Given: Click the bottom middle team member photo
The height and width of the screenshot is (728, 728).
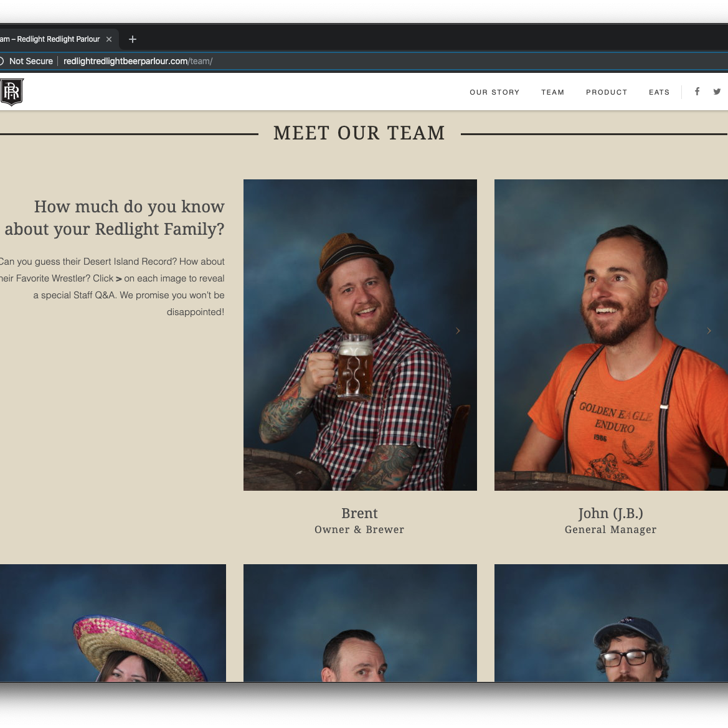Looking at the screenshot, I should pyautogui.click(x=360, y=623).
